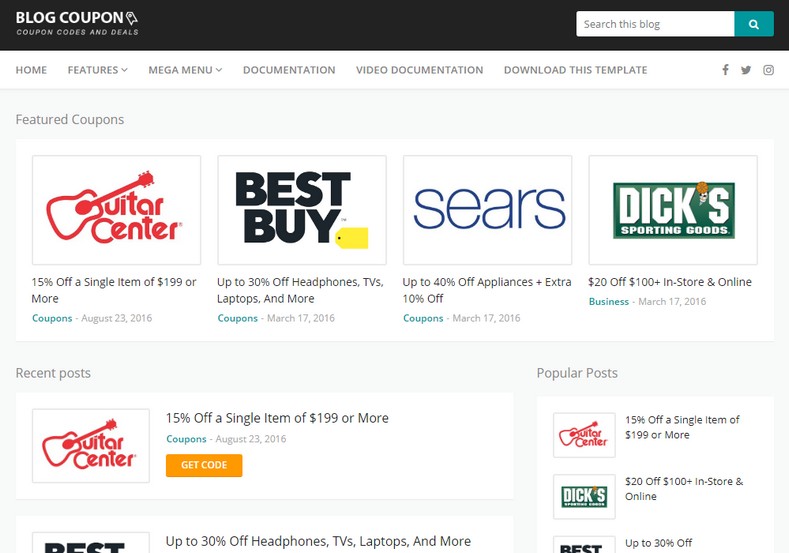
Task: Expand the Features dropdown menu
Action: [x=97, y=70]
